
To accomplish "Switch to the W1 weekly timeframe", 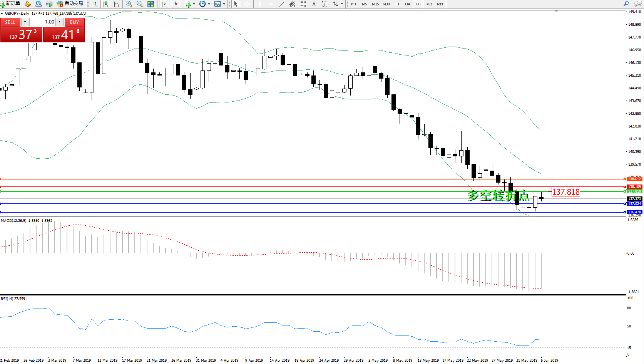I will [x=430, y=4].
